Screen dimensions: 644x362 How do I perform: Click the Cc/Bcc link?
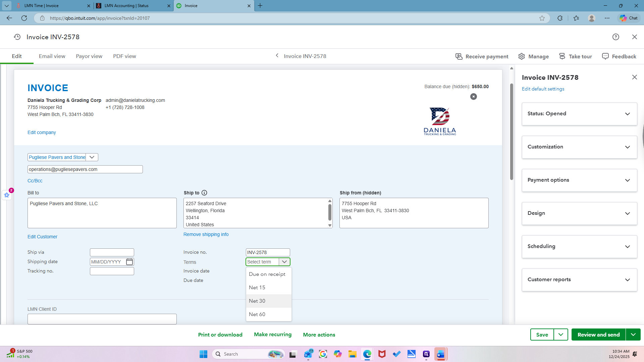(x=35, y=181)
